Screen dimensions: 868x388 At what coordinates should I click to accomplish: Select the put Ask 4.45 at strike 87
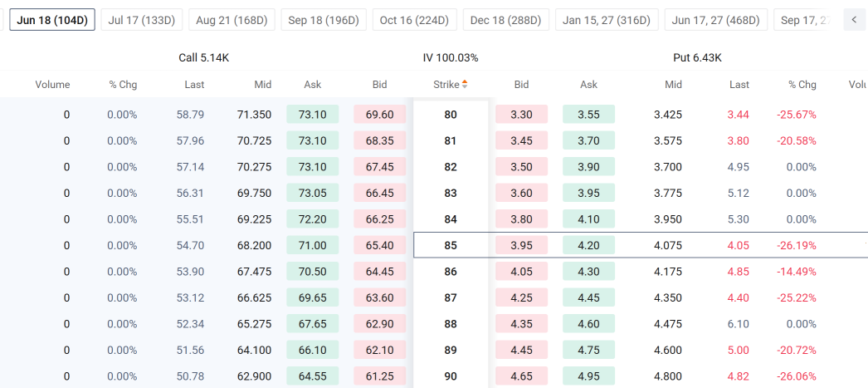click(x=588, y=297)
